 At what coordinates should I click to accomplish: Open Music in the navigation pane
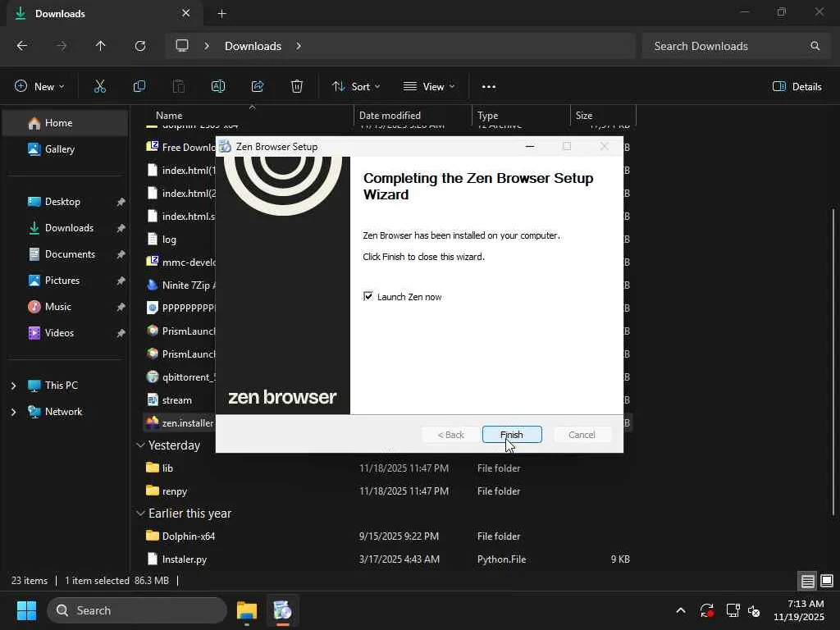66,307
